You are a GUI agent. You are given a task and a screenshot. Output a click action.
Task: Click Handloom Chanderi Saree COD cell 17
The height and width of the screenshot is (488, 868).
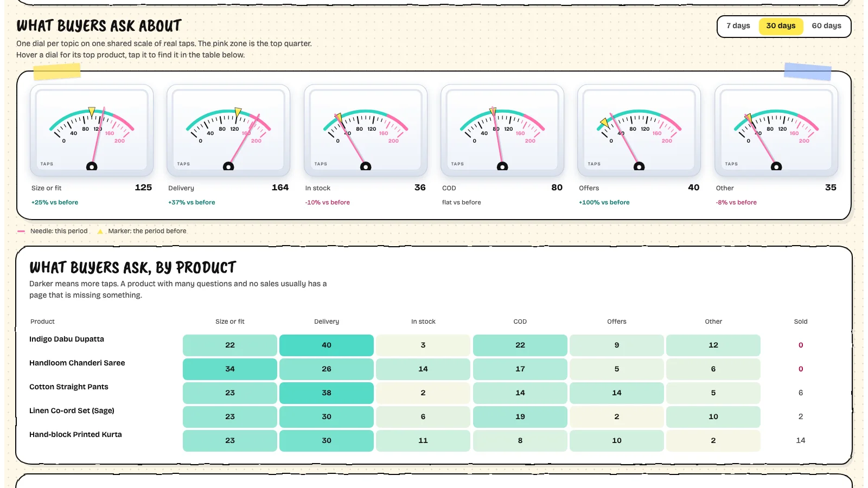pyautogui.click(x=520, y=369)
